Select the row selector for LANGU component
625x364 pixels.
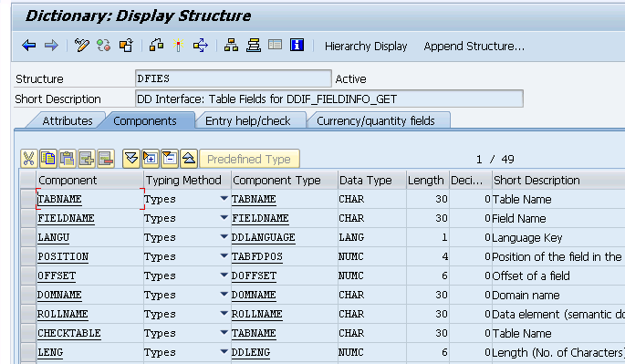28,237
